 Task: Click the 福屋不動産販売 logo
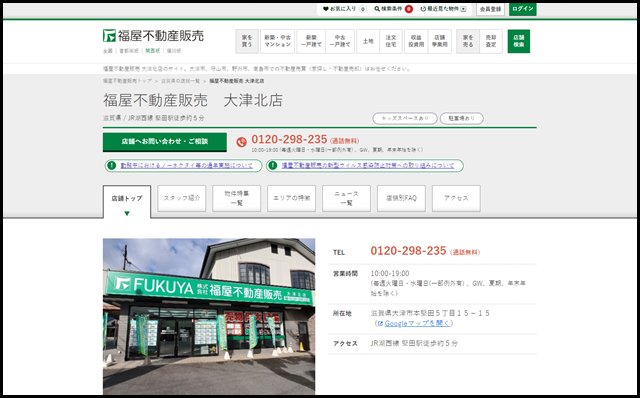[x=153, y=36]
